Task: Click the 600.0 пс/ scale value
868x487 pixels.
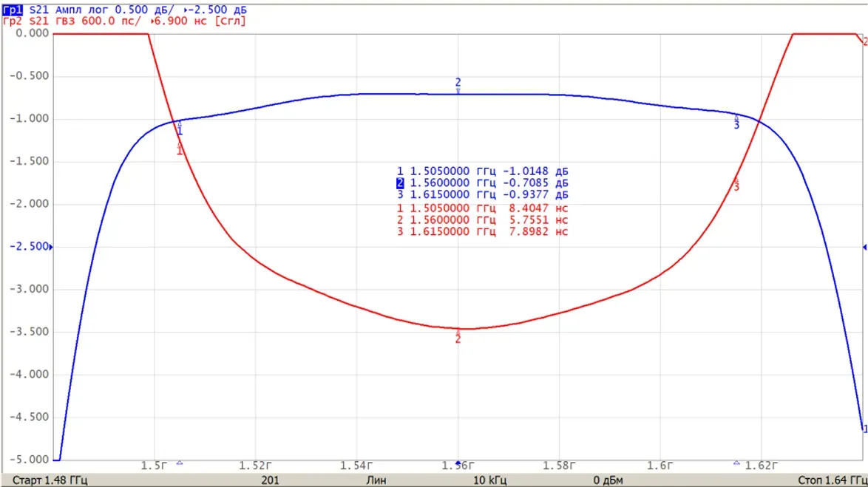Action: click(x=111, y=21)
